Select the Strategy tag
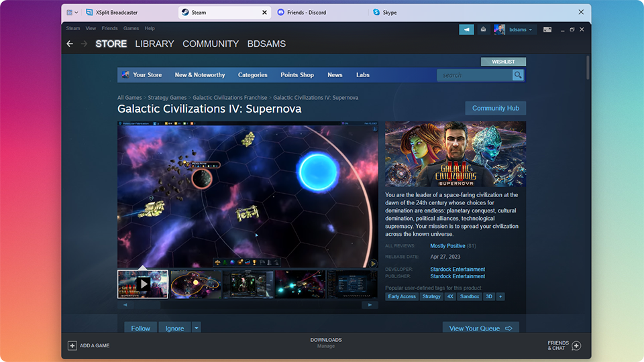Image resolution: width=644 pixels, height=362 pixels. (431, 296)
